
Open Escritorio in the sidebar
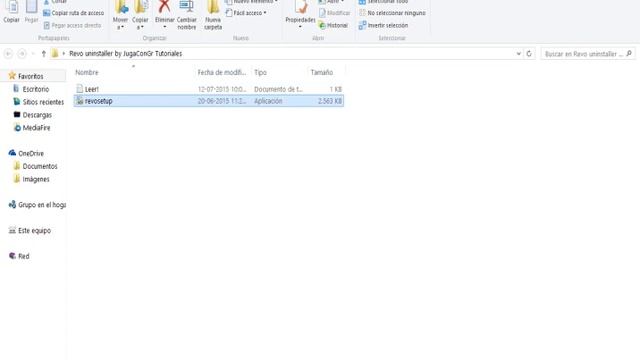[36, 89]
